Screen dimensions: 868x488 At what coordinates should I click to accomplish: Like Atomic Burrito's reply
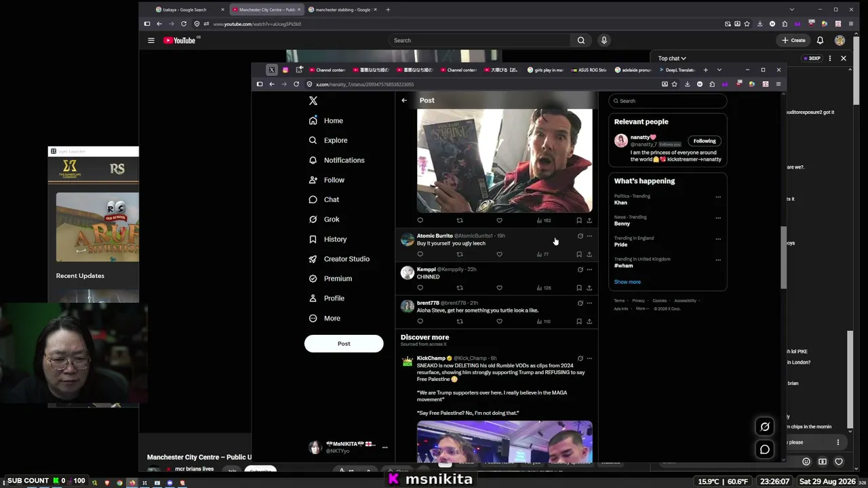tap(499, 254)
